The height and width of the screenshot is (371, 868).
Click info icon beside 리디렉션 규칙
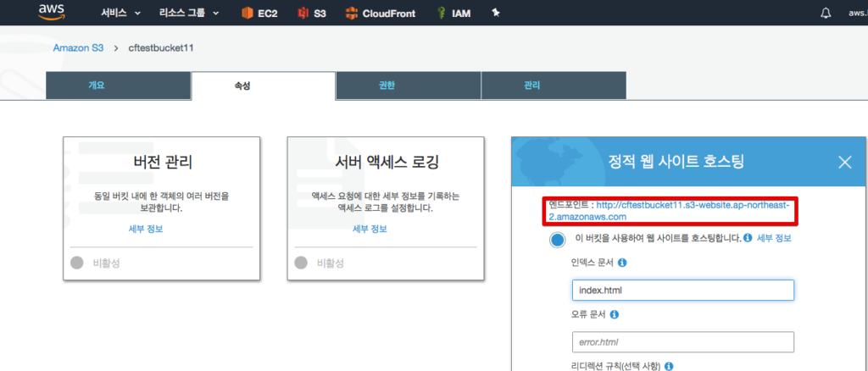668,366
